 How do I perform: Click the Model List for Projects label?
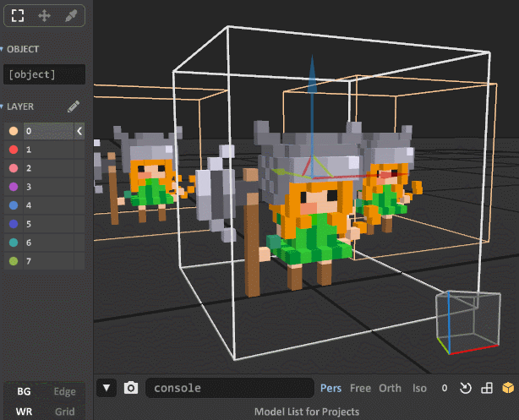click(307, 412)
